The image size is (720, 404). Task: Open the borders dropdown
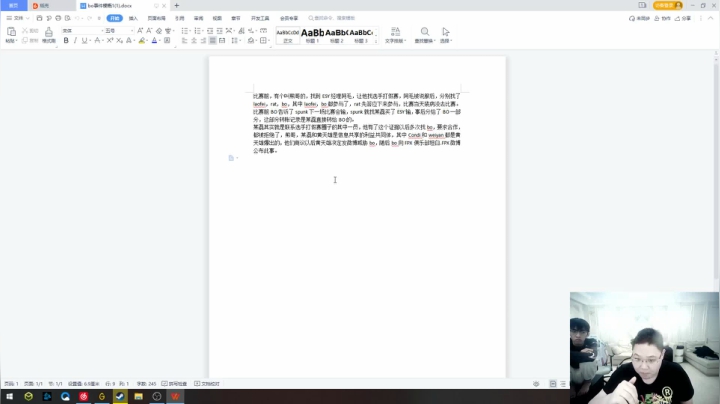[x=268, y=40]
